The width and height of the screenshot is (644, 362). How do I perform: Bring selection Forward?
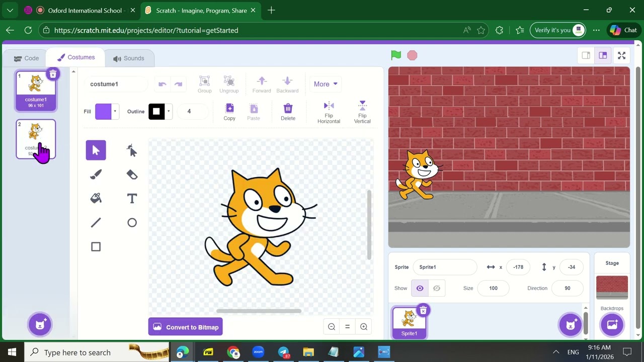coord(262,84)
